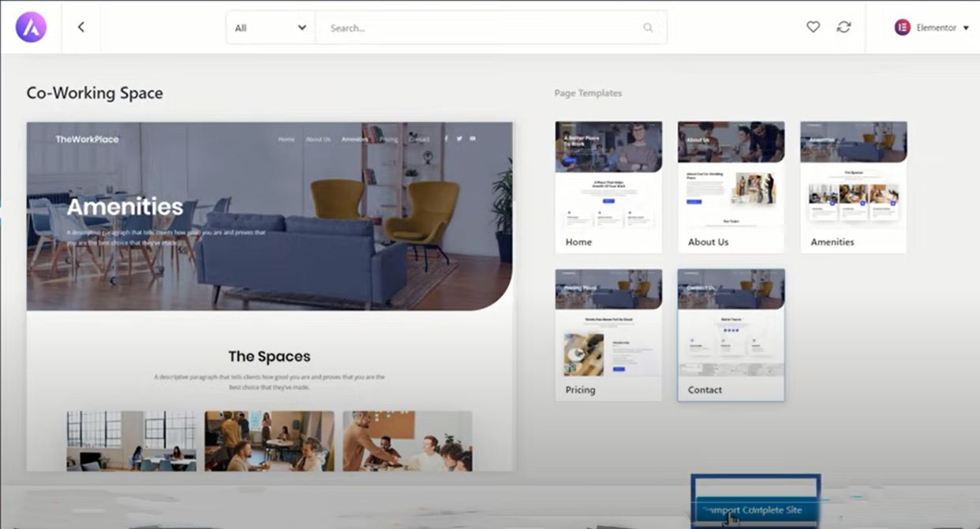
Task: Click the Import Complete Site button
Action: tap(755, 510)
